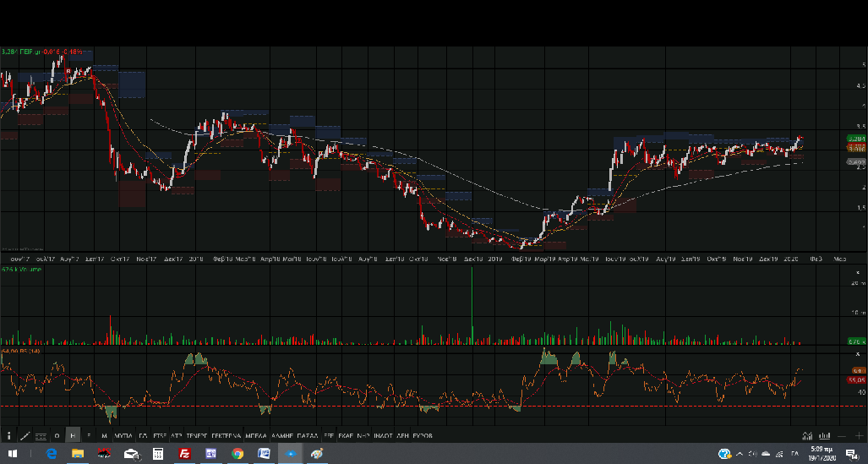The image size is (868, 464).
Task: Click the chart type icon bottom right
Action: (x=806, y=435)
